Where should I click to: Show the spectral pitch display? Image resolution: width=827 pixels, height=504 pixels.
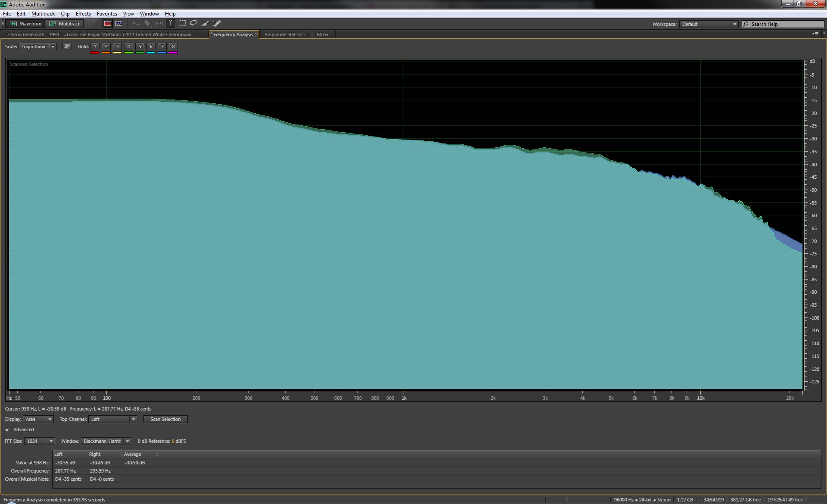pyautogui.click(x=119, y=24)
